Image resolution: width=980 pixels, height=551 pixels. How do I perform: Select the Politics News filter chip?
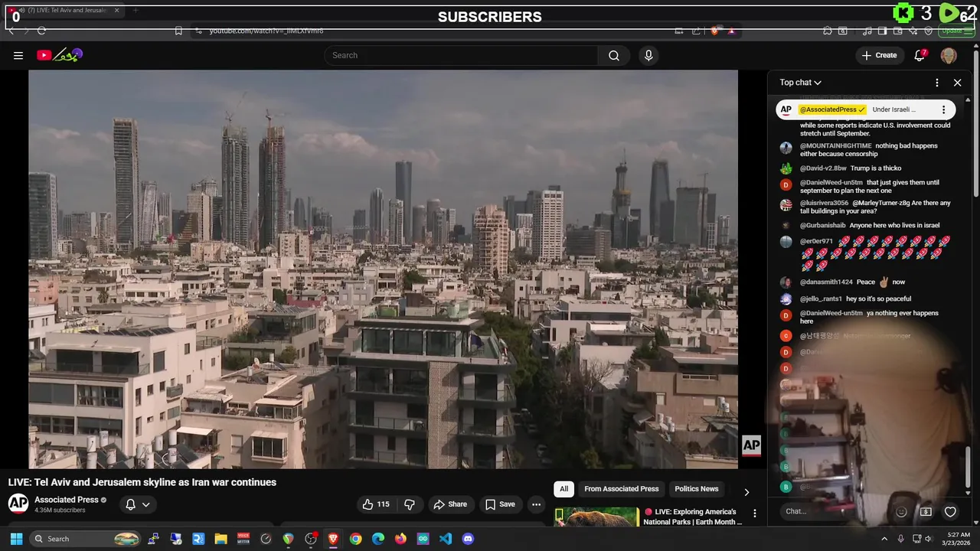point(697,489)
